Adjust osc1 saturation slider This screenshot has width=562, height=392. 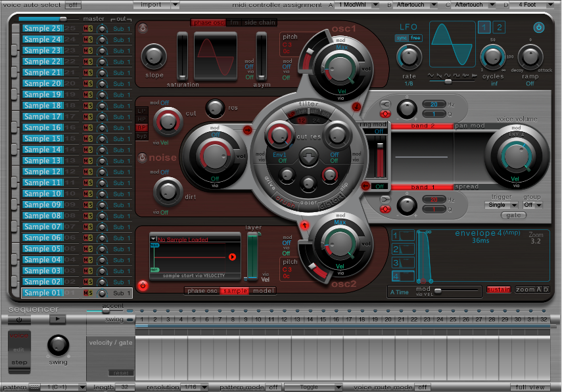[x=182, y=56]
